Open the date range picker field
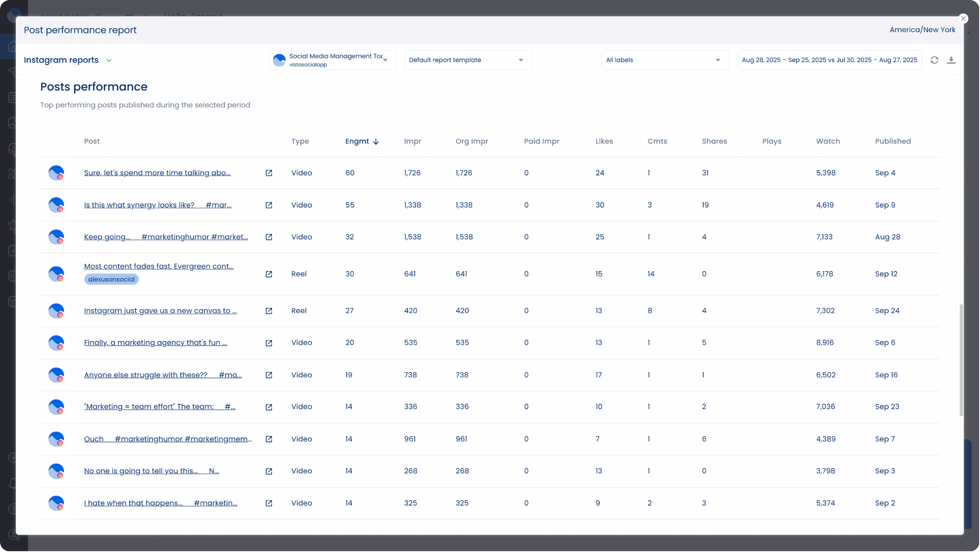Screen dimensions: 980x552 point(829,60)
